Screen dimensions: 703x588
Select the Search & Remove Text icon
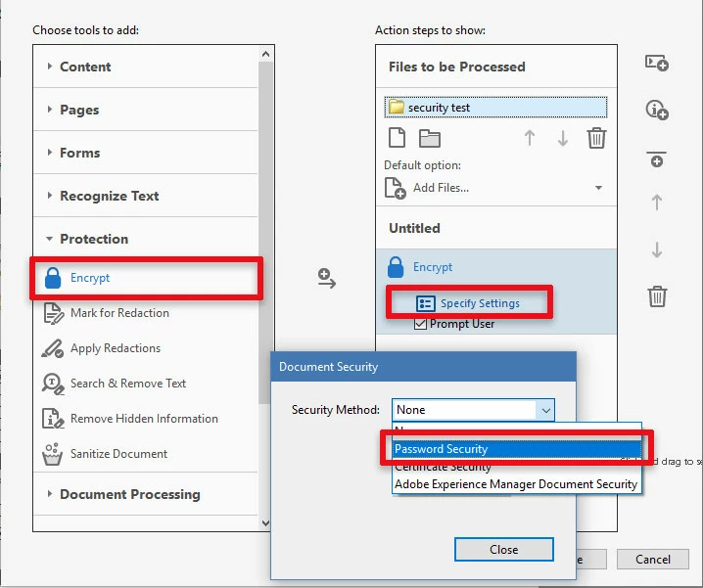pyautogui.click(x=53, y=384)
